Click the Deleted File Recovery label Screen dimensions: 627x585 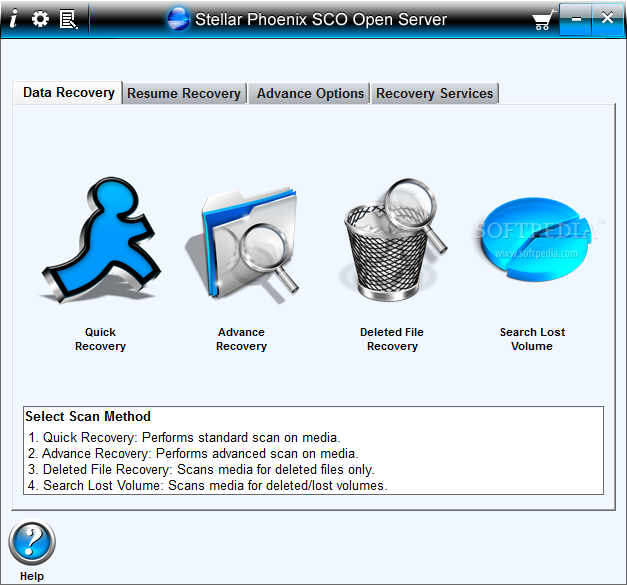coord(392,339)
